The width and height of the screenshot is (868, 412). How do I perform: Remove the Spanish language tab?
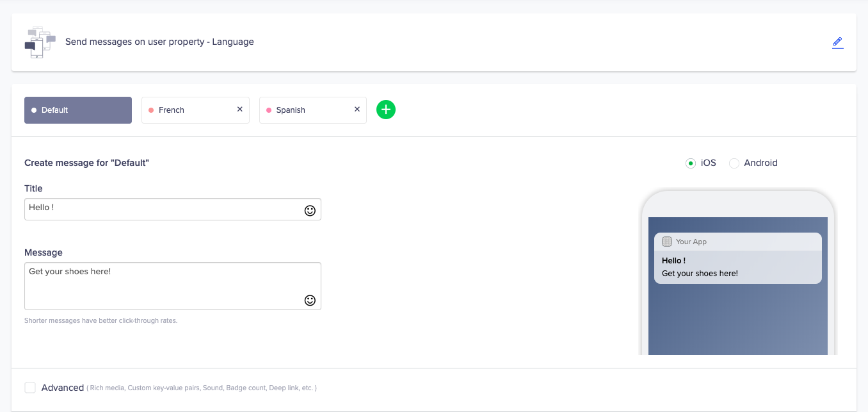click(x=357, y=110)
